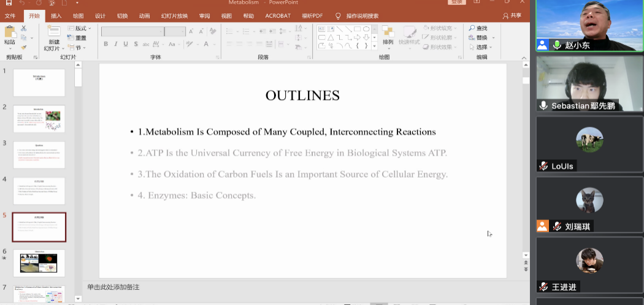Switch to the Slide Show (幻灯片放映) tab
644x305 pixels.
175,16
